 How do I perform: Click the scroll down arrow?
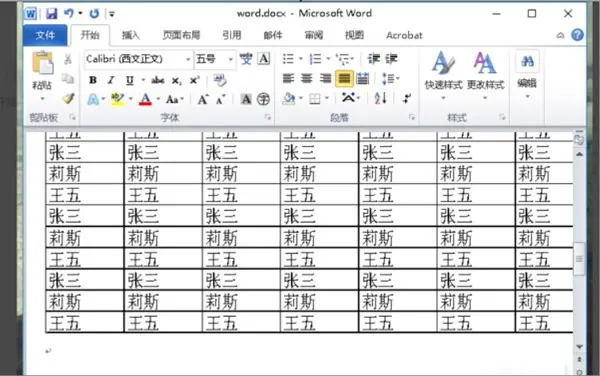[x=579, y=347]
